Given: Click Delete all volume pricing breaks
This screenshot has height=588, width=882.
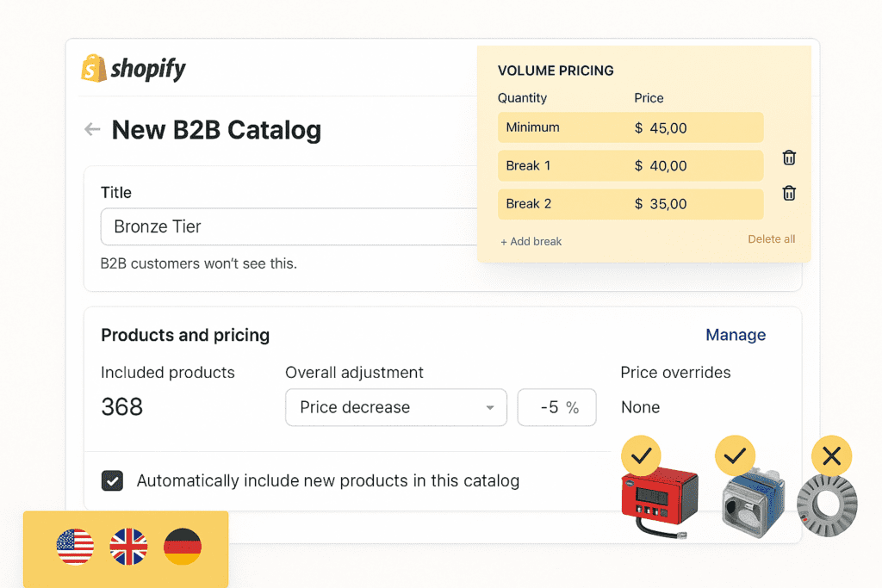Looking at the screenshot, I should pos(771,239).
